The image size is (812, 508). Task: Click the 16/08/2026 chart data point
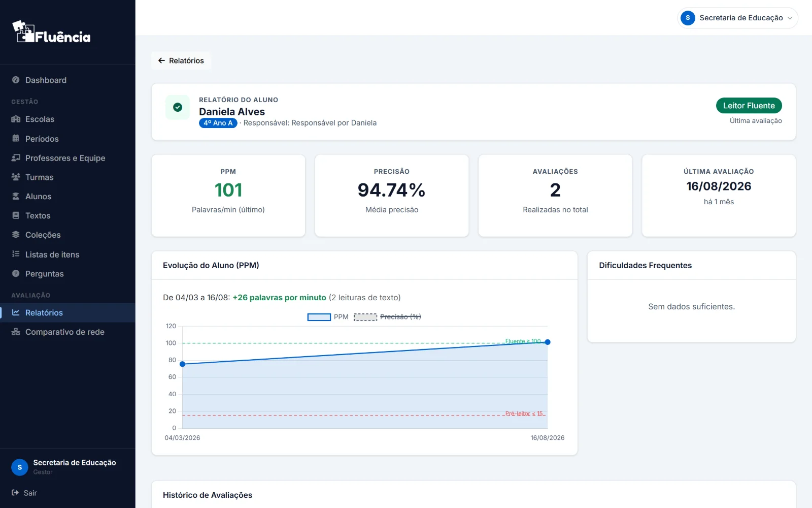click(x=548, y=342)
